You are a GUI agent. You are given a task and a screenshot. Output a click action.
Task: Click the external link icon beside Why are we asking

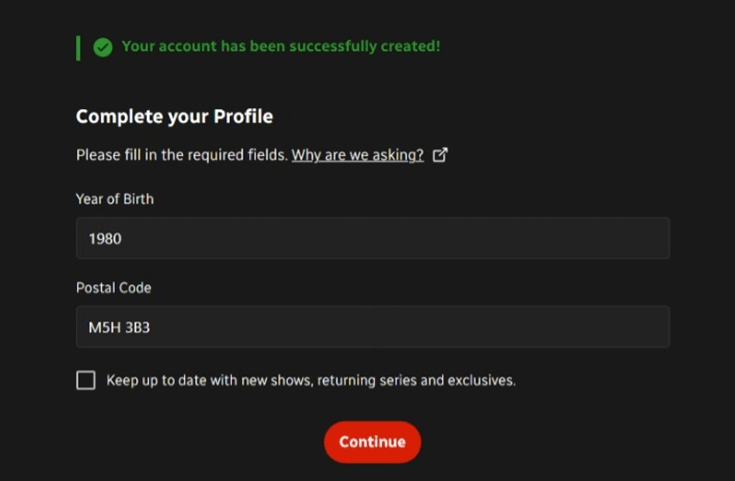click(x=440, y=155)
